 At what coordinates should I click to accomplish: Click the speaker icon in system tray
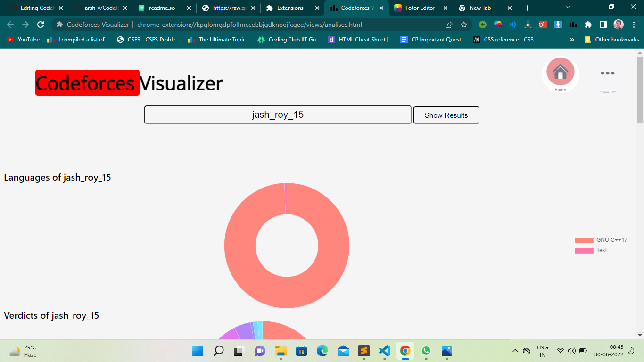click(x=571, y=351)
